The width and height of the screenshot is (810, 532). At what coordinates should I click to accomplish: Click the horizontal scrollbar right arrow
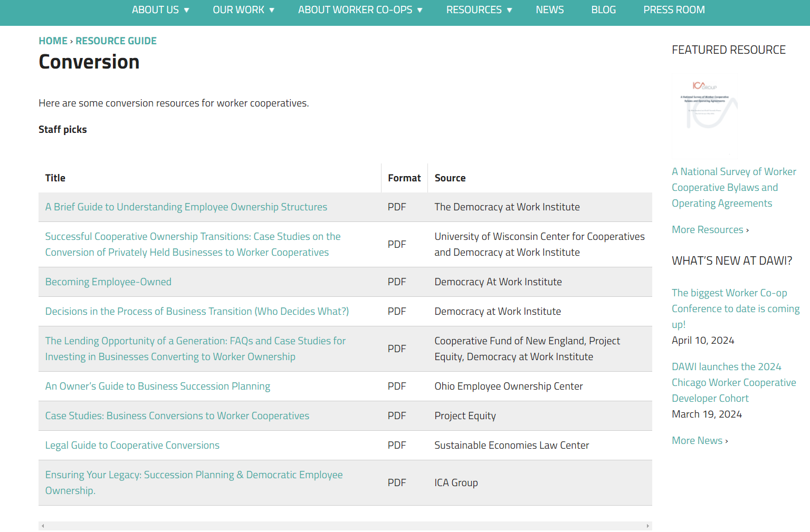[x=647, y=526]
